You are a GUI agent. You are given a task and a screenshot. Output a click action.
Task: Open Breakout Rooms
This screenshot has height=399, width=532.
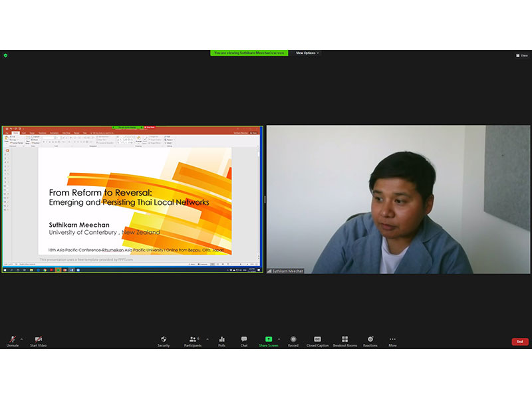(x=344, y=340)
